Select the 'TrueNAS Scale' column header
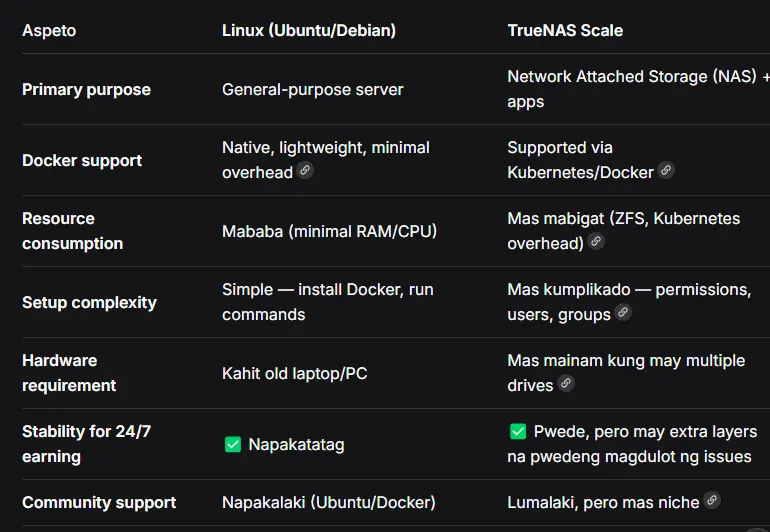The height and width of the screenshot is (532, 770). click(565, 30)
